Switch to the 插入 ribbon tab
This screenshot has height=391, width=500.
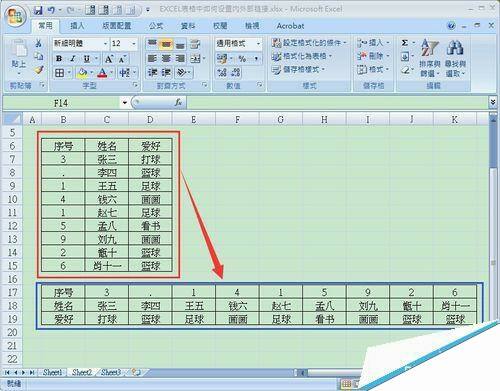(77, 26)
